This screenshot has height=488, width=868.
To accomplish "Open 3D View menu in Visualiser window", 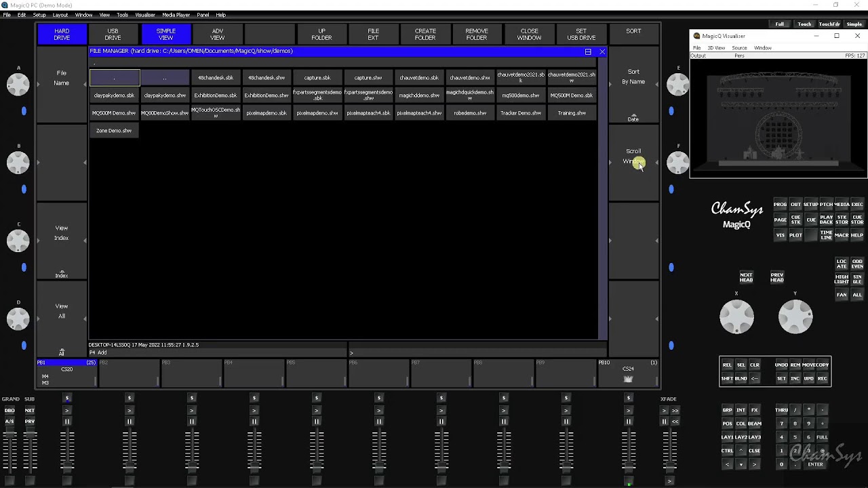I will click(716, 48).
